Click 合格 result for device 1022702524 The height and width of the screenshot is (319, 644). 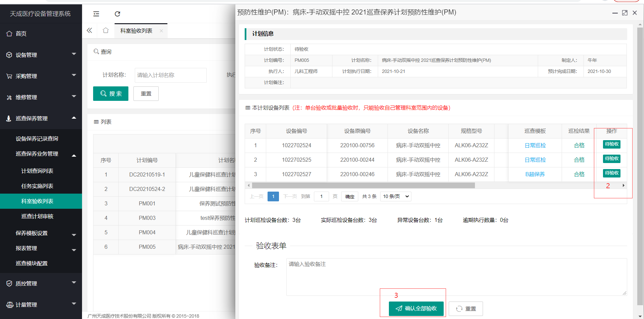579,145
